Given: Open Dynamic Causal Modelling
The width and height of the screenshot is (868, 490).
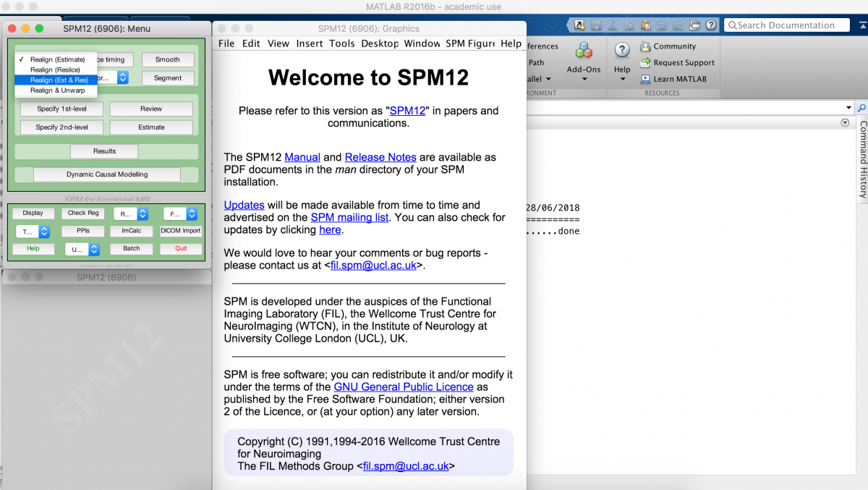Looking at the screenshot, I should [x=107, y=174].
